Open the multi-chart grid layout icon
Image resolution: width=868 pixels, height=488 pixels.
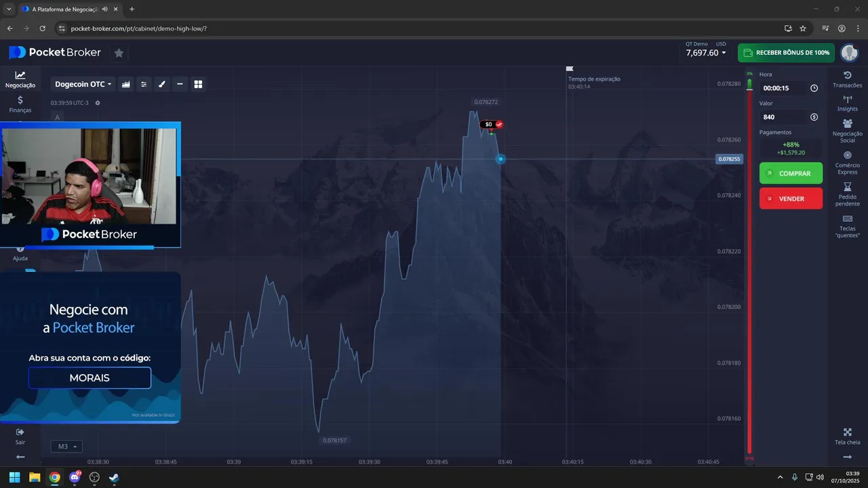coord(198,84)
